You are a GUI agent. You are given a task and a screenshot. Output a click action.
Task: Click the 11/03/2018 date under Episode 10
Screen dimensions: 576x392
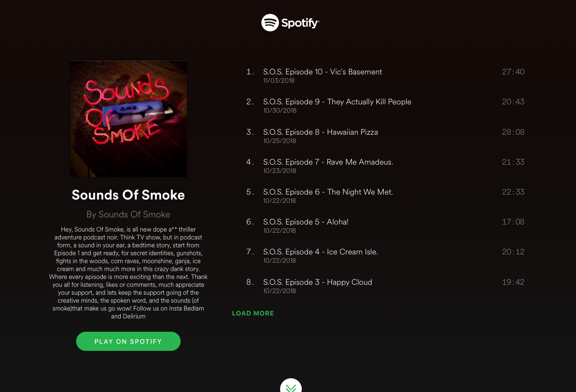tap(279, 81)
